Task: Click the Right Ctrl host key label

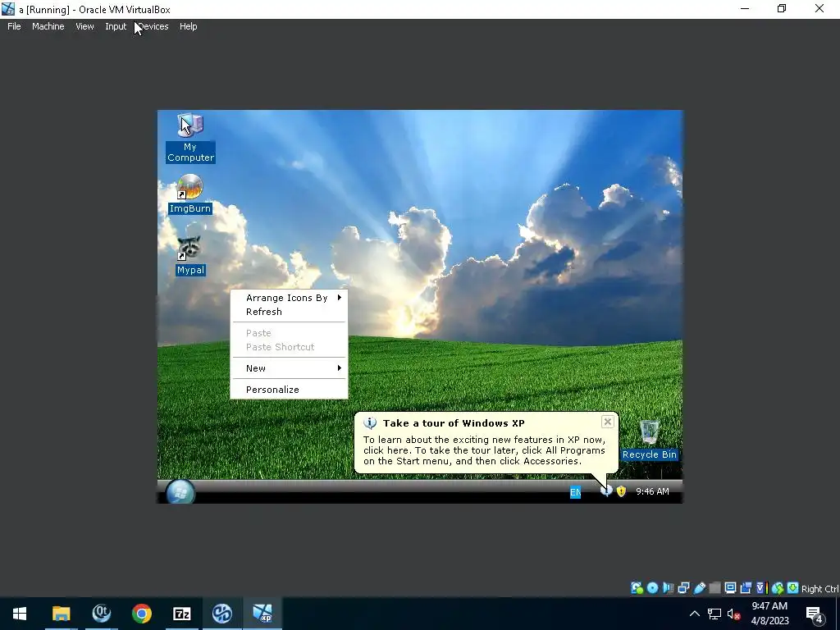Action: [x=820, y=589]
